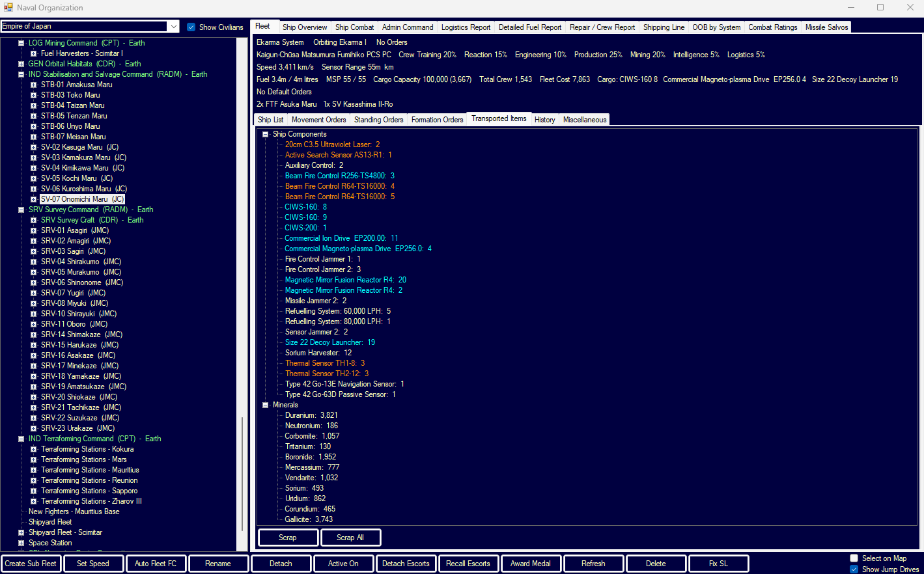This screenshot has width=924, height=574.
Task: Switch to the Missile Salvos tab
Action: (826, 27)
